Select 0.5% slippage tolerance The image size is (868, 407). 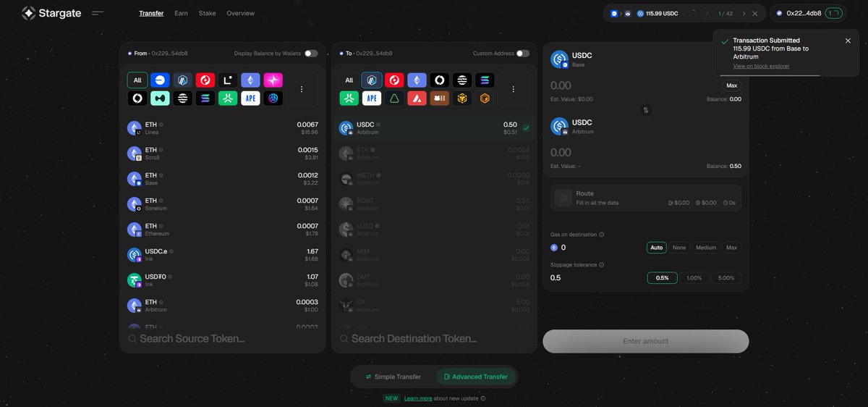[663, 278]
